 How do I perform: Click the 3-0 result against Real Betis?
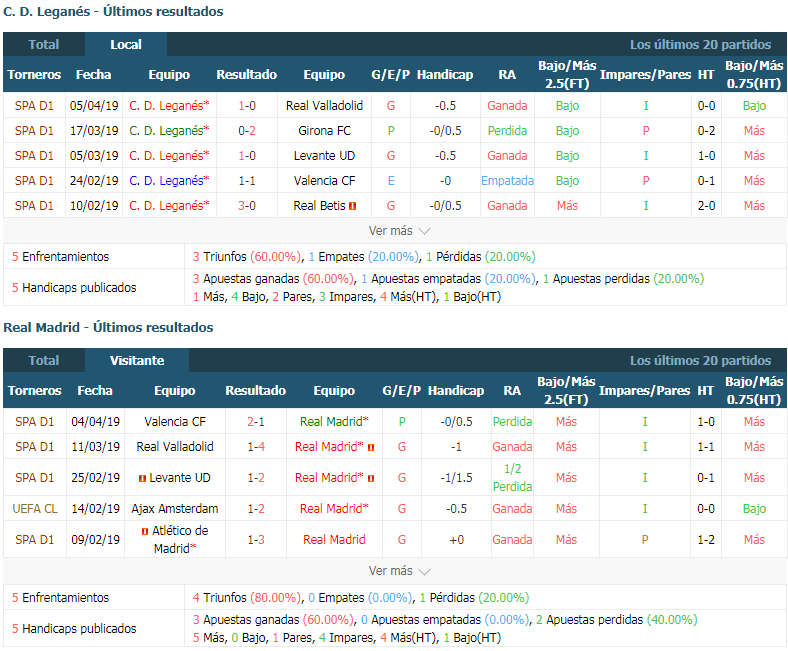(247, 206)
